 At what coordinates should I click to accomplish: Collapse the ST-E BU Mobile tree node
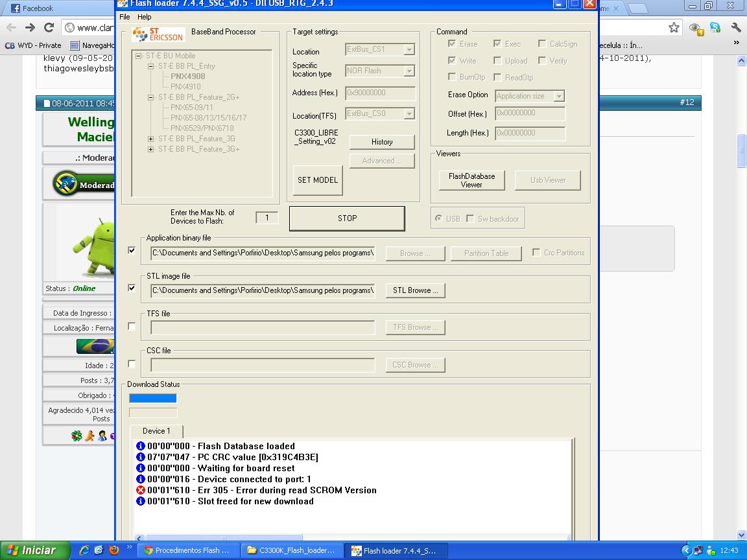coord(139,56)
